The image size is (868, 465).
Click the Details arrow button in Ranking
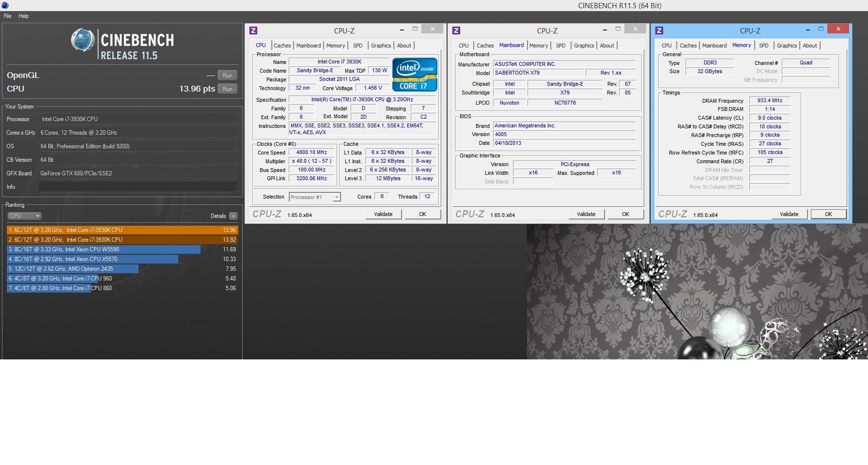[233, 216]
